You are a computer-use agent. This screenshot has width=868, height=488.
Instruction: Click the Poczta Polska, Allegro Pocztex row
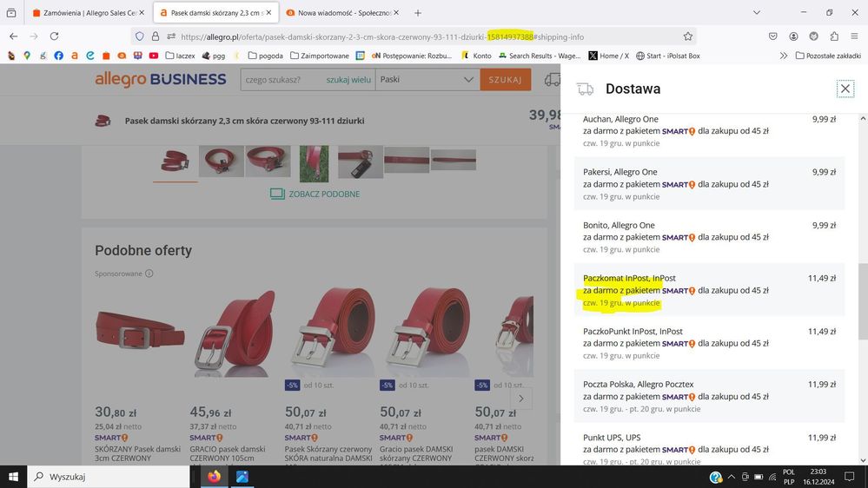709,396
